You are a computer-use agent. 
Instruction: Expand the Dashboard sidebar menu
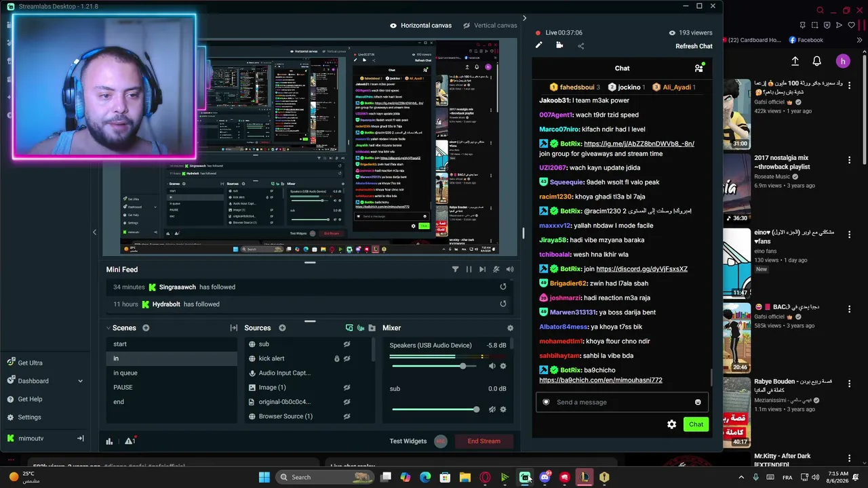[80, 381]
